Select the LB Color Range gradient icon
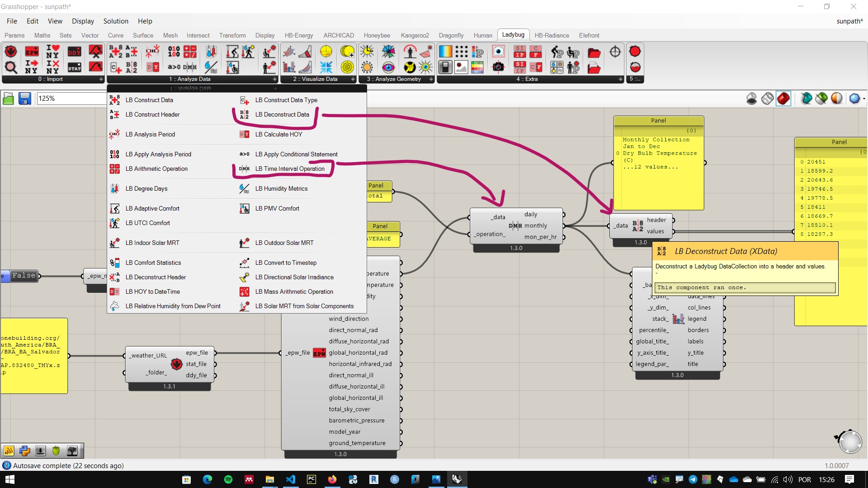 pos(445,52)
